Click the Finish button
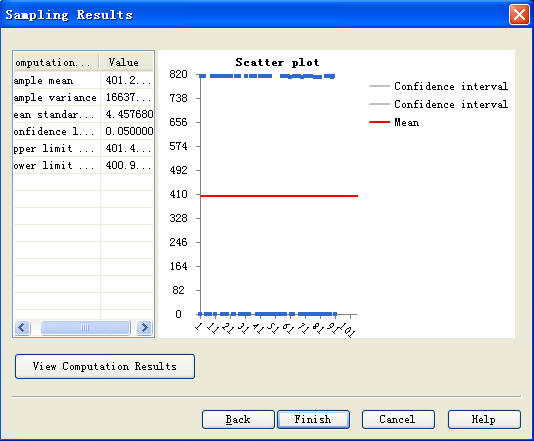The height and width of the screenshot is (441, 534). (x=313, y=419)
